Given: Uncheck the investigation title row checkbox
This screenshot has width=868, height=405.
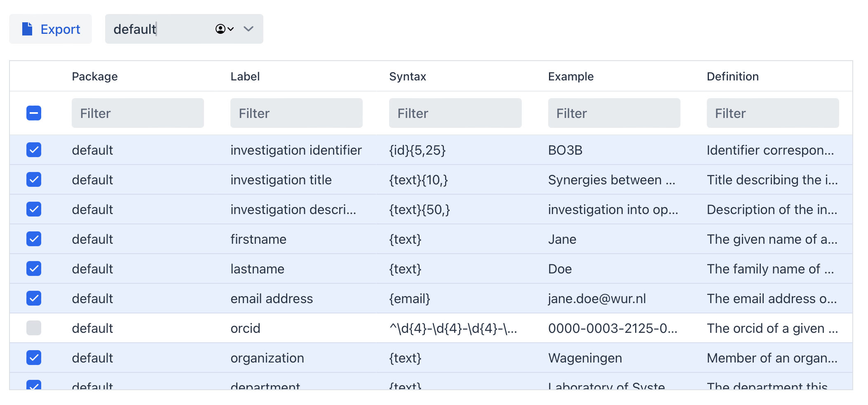Looking at the screenshot, I should click(34, 179).
